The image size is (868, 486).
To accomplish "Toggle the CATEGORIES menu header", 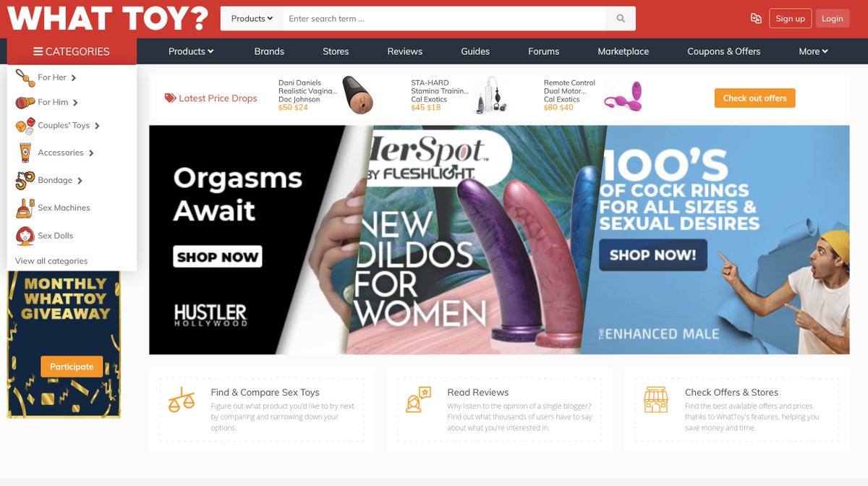I will point(72,51).
